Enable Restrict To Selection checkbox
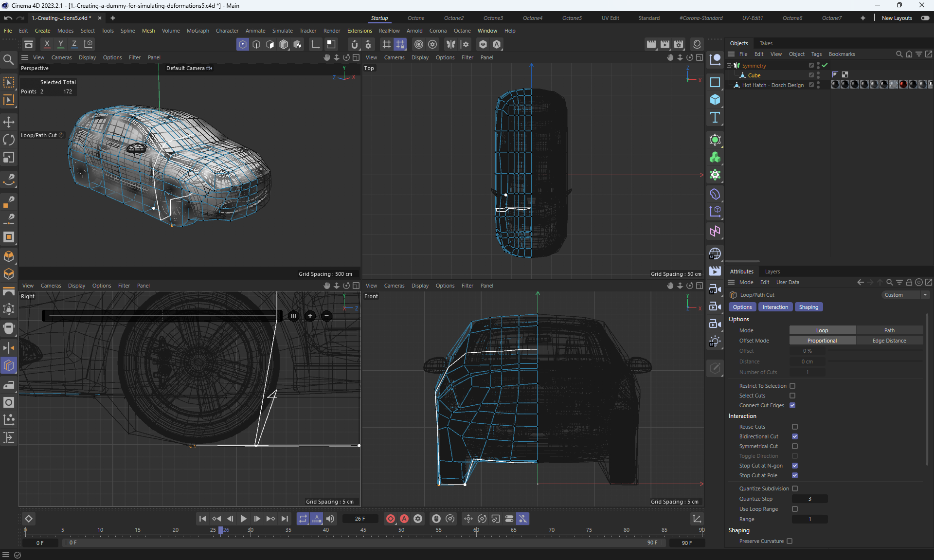Image resolution: width=934 pixels, height=560 pixels. (792, 386)
